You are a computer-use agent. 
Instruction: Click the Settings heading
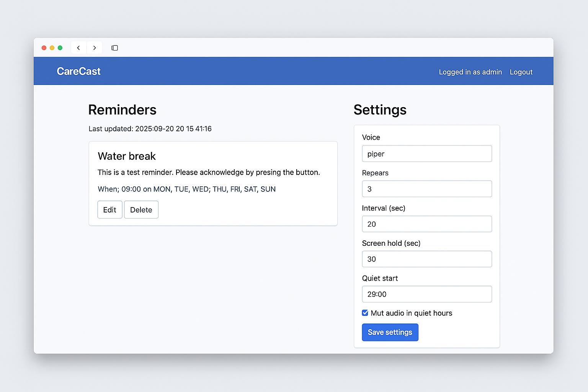click(x=380, y=110)
